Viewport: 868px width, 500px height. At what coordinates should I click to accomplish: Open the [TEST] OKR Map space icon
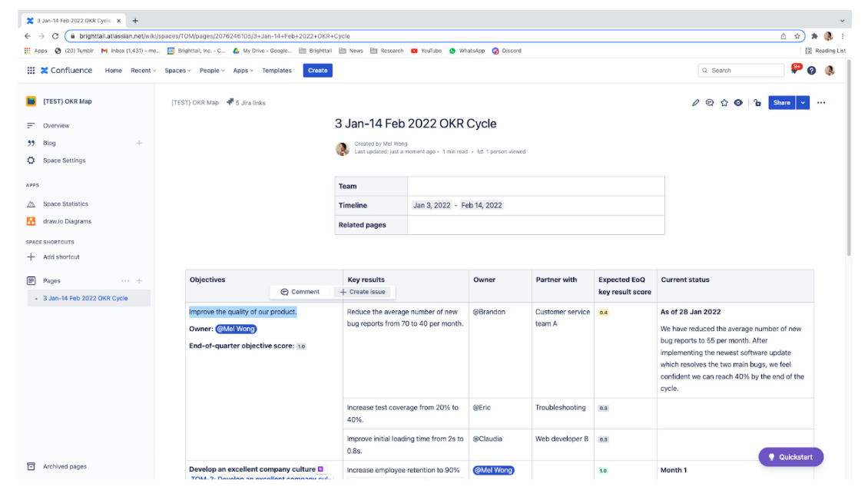pos(31,101)
